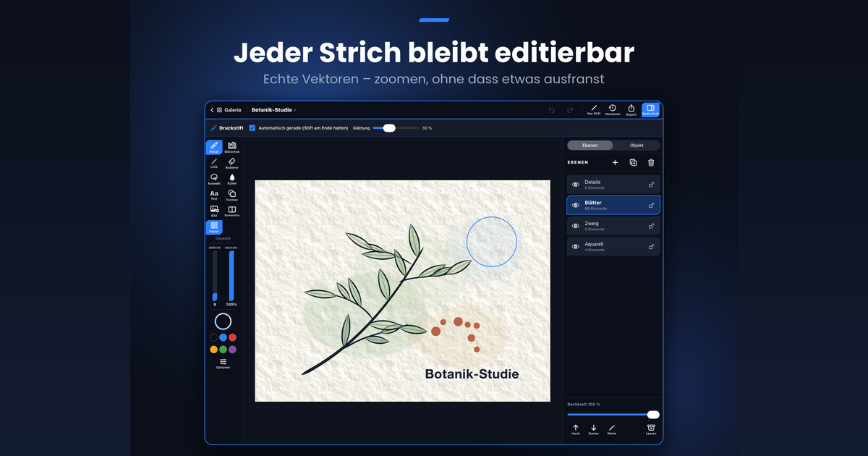Viewport: 868px width, 456px height.
Task: Adjust the Deckkraft vertical brush slider
Action: (x=231, y=276)
